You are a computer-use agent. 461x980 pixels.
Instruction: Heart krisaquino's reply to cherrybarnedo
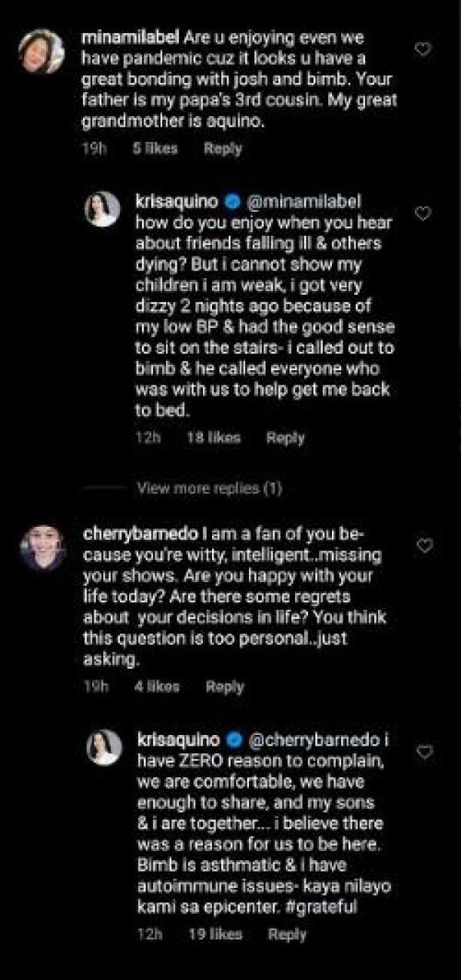[423, 752]
